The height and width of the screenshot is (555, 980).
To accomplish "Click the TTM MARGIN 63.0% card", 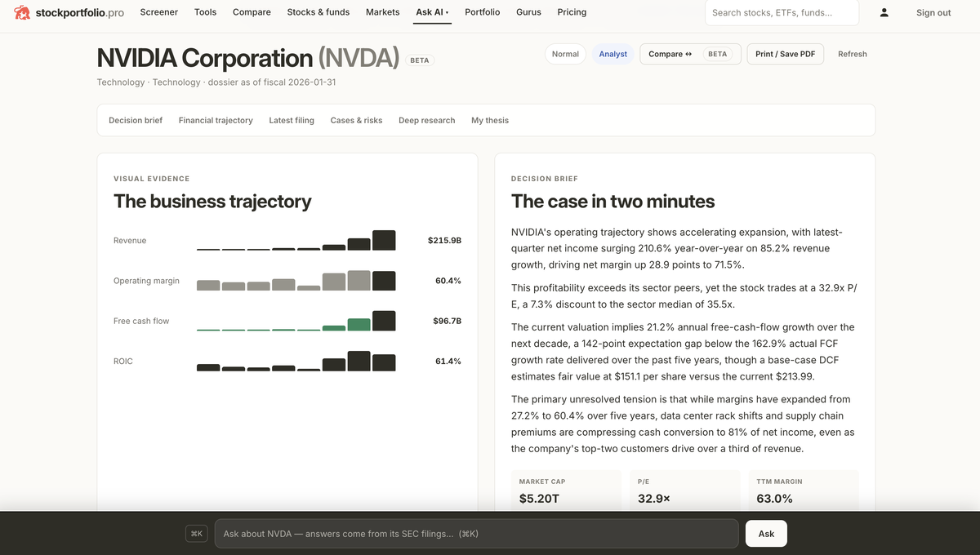I will tap(804, 491).
